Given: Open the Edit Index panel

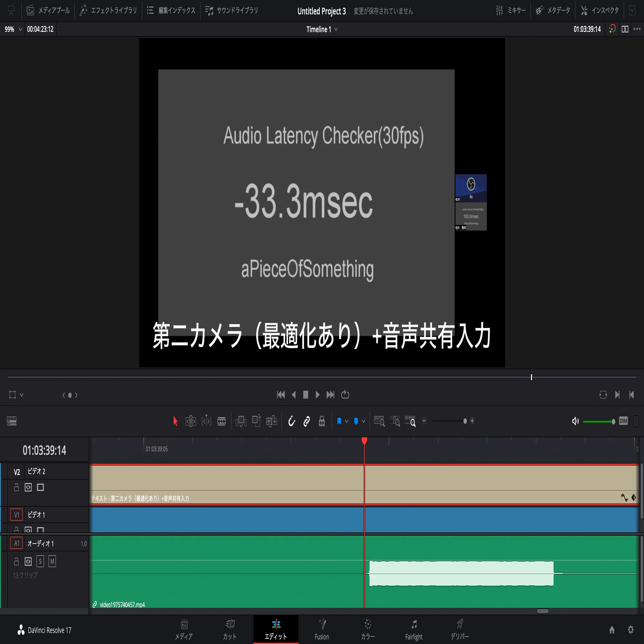Looking at the screenshot, I should pyautogui.click(x=171, y=11).
